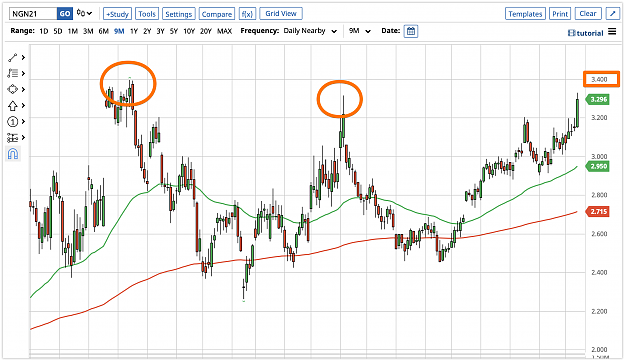625x361 pixels.
Task: Click the Compare button
Action: [217, 14]
